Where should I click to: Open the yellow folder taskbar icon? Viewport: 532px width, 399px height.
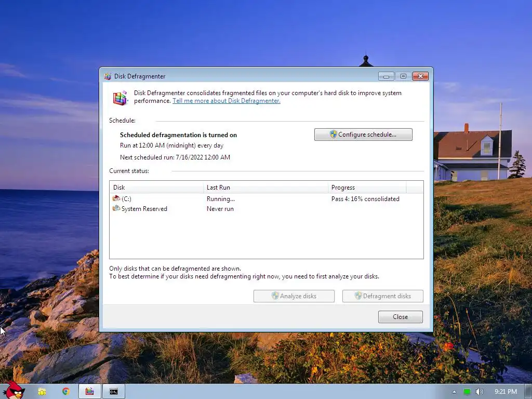[x=42, y=392]
